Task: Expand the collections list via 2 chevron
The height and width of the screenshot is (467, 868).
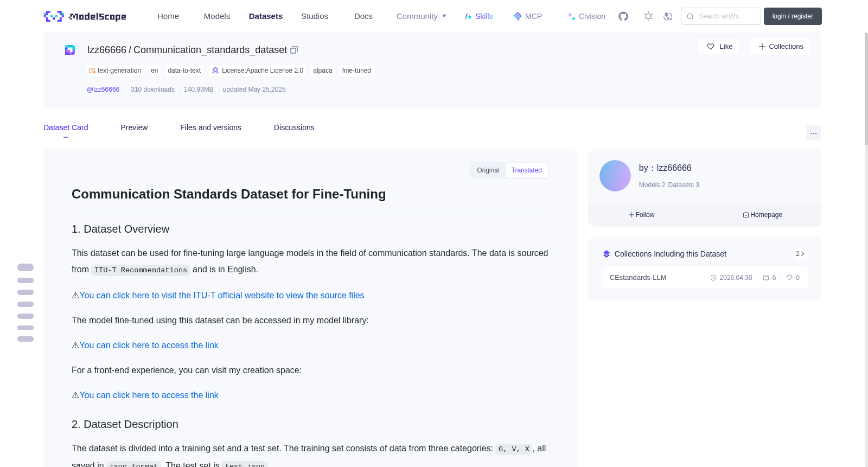Action: point(800,254)
